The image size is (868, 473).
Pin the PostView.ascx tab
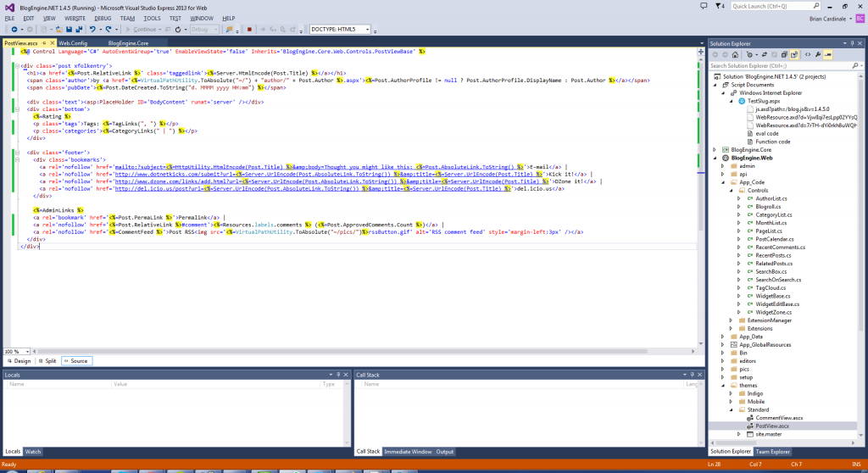43,42
